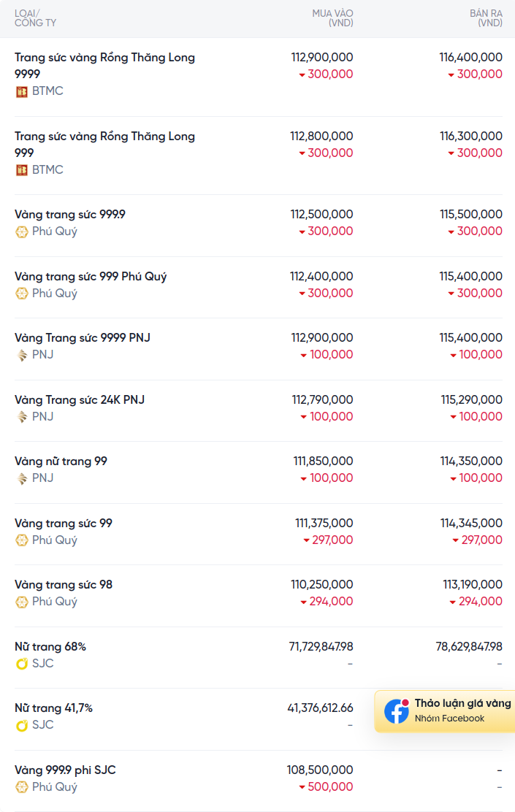Click the SJC ring icon under Nữ trang 41,7%
Viewport: 515px width, 812px height.
pos(21,726)
